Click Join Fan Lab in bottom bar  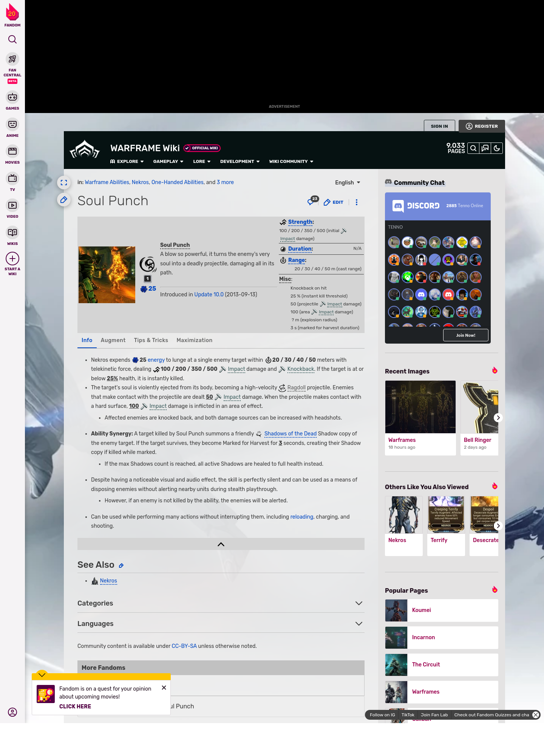click(x=434, y=715)
